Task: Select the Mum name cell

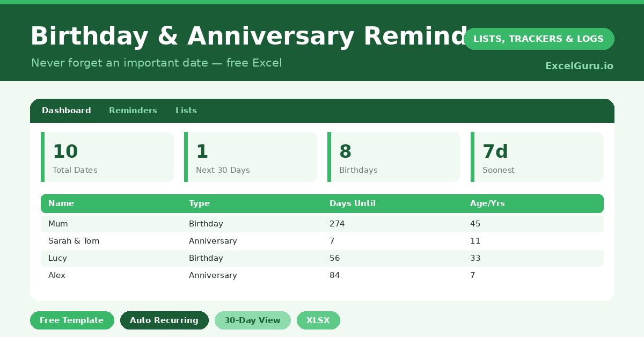Action: (x=58, y=224)
